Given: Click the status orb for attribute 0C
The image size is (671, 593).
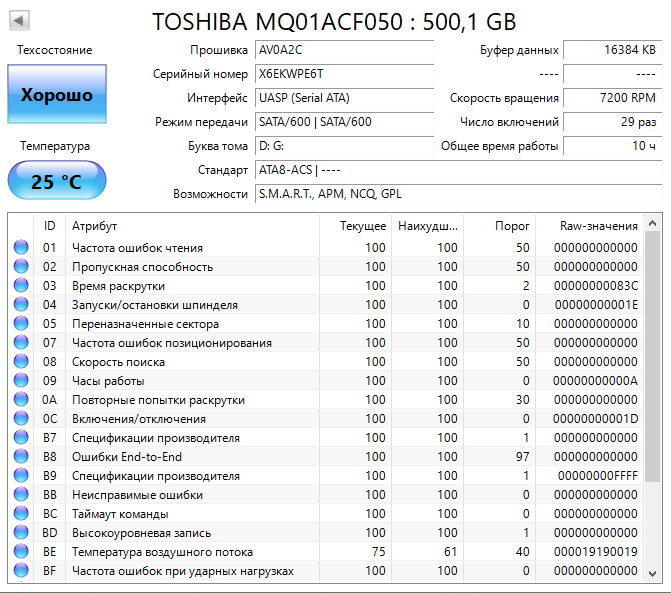Looking at the screenshot, I should pyautogui.click(x=21, y=418).
